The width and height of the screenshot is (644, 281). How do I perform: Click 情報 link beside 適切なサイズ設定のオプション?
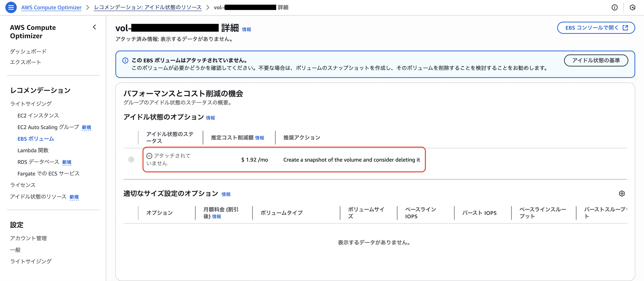point(226,194)
